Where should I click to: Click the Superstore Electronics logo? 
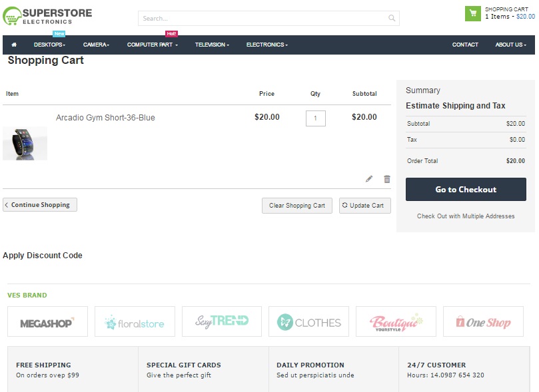pyautogui.click(x=48, y=16)
